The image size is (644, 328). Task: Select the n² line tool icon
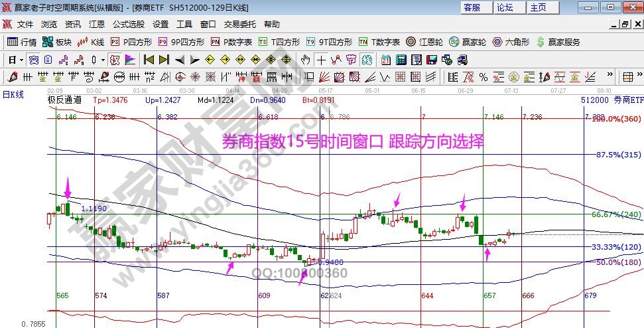tap(149, 76)
